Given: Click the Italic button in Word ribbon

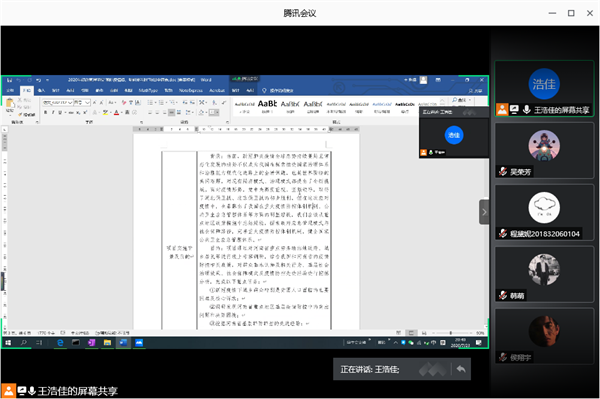Looking at the screenshot, I should tap(53, 112).
